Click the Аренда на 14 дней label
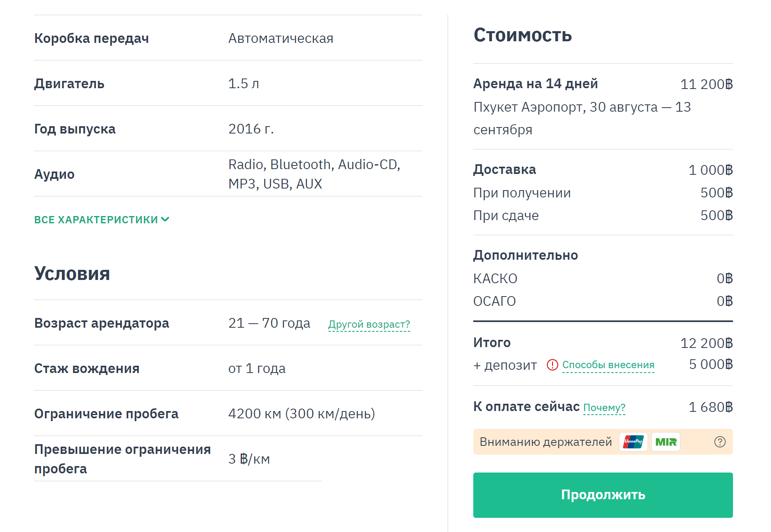Image resolution: width=771 pixels, height=532 pixels. [x=536, y=84]
